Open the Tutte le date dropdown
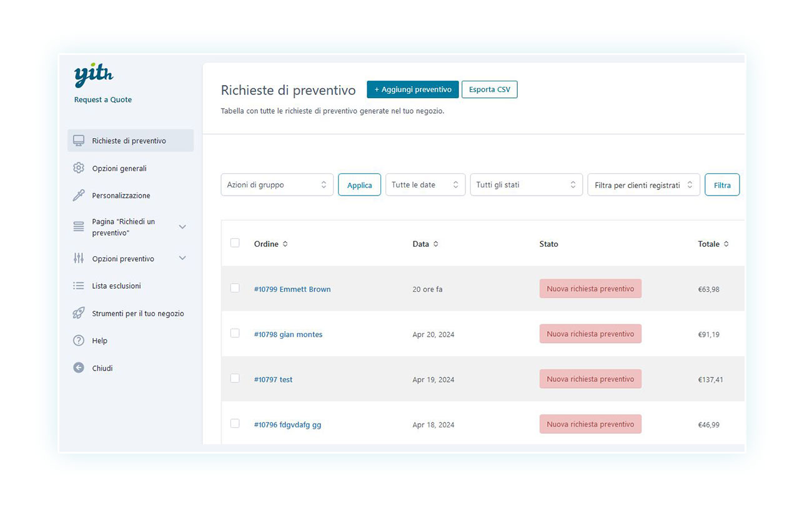The image size is (812, 508). click(425, 185)
